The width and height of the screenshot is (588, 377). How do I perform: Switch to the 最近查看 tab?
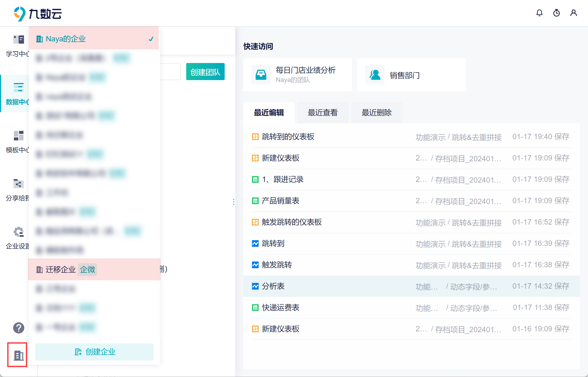323,113
